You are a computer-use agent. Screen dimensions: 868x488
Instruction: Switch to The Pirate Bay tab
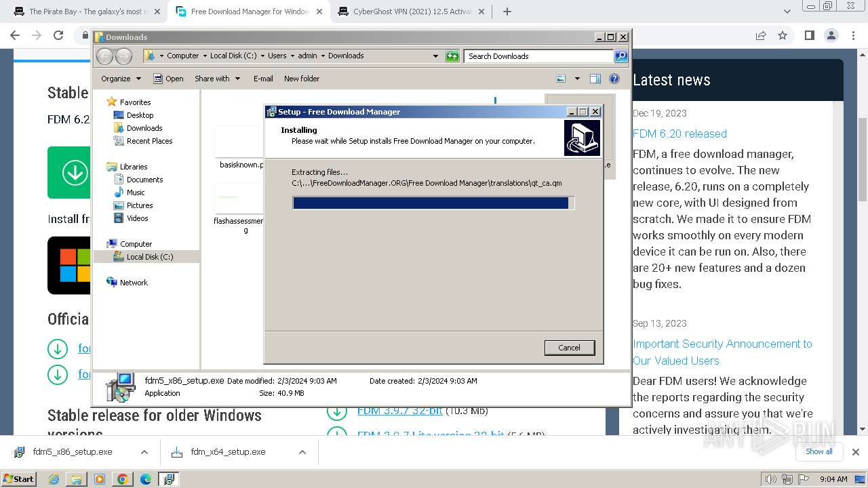tap(89, 12)
